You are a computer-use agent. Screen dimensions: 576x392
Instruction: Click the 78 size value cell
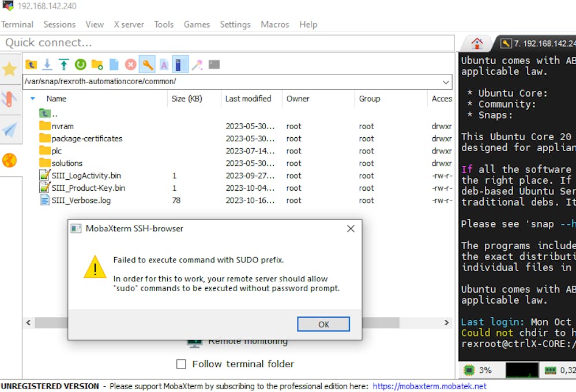(176, 200)
